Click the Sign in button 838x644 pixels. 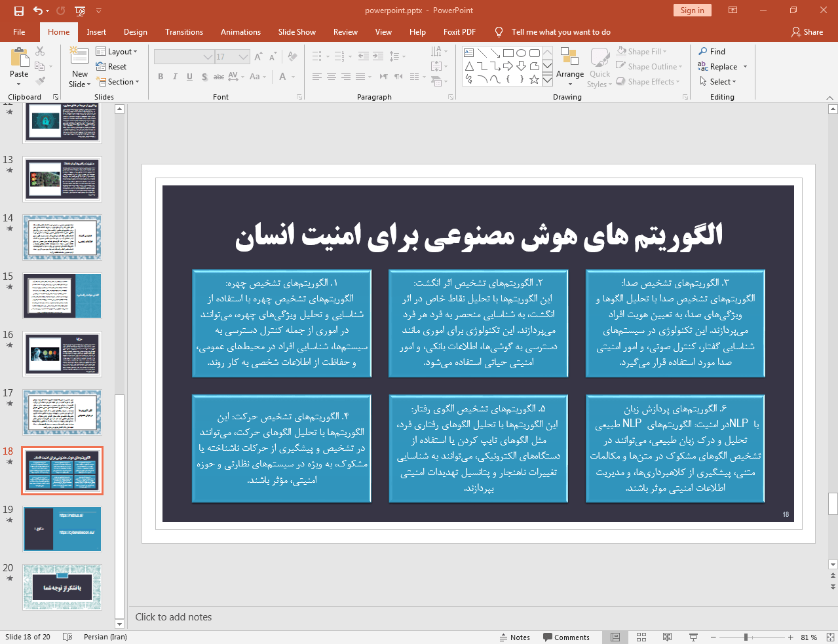click(x=692, y=10)
